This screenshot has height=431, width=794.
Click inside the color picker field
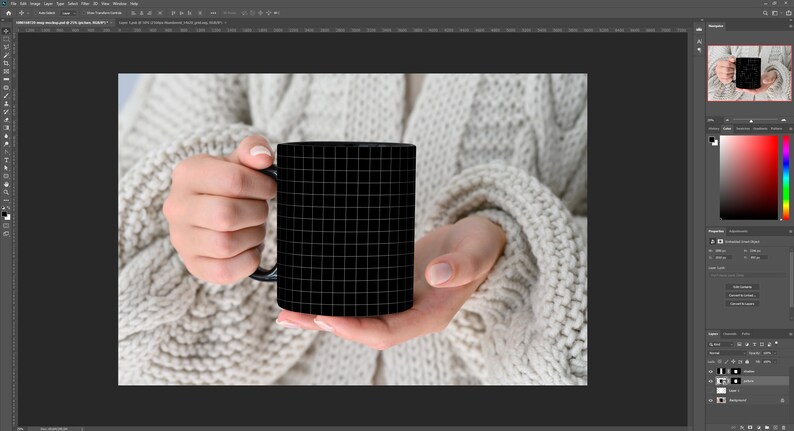point(749,177)
